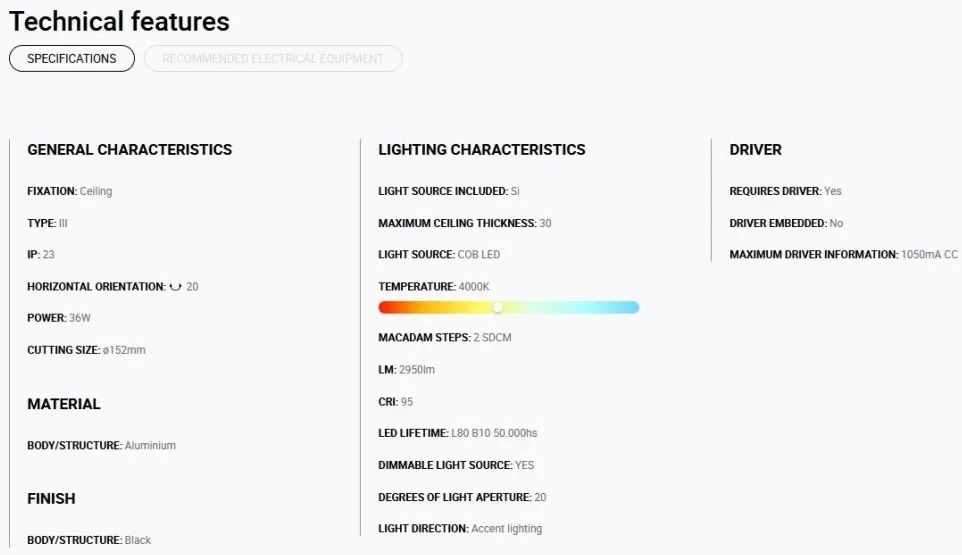Image resolution: width=962 pixels, height=555 pixels.
Task: Click the Maximum Driver Information 1050mA value
Action: [x=929, y=255]
